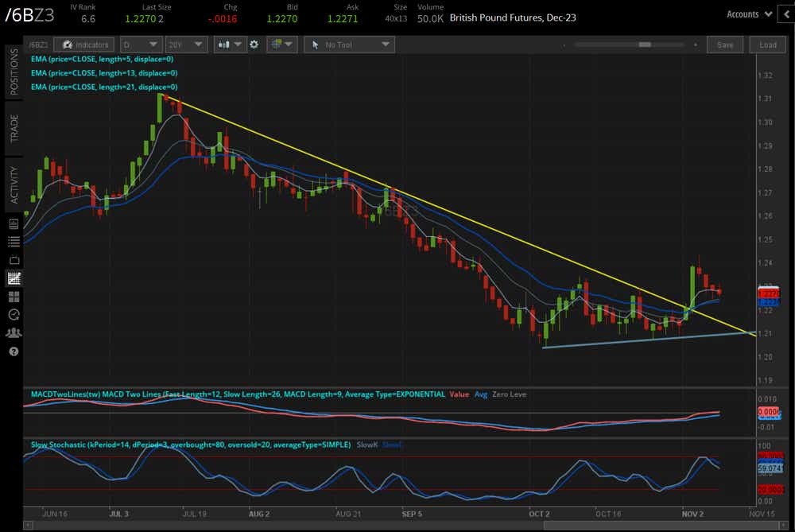
Task: Open the Indicators panel
Action: (x=84, y=45)
